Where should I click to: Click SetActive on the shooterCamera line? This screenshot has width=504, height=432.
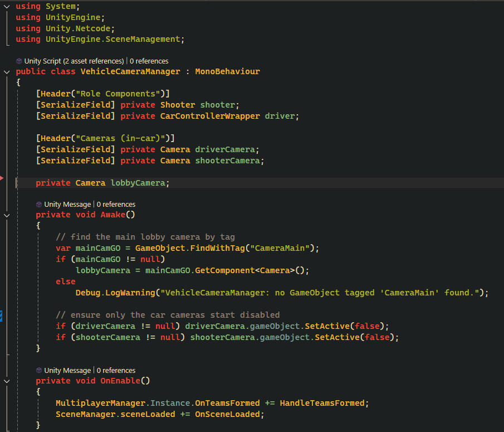(337, 337)
